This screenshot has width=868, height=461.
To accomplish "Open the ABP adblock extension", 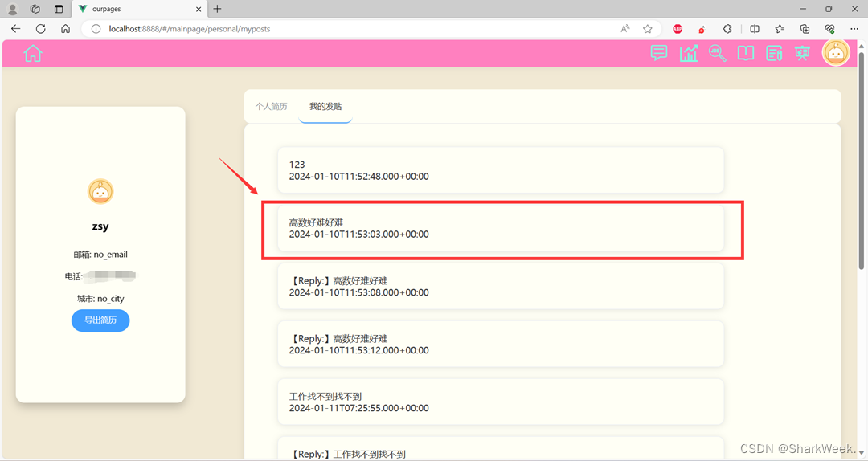I will (678, 29).
